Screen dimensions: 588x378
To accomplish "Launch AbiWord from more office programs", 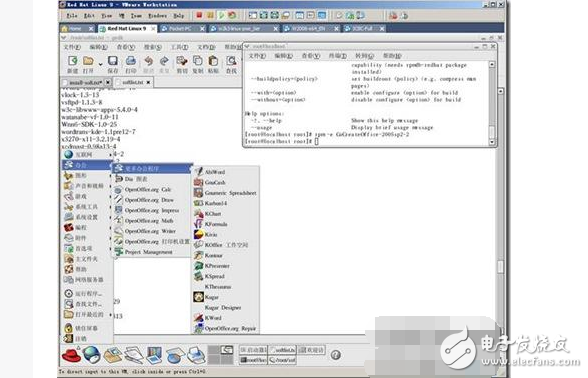I will (225, 172).
